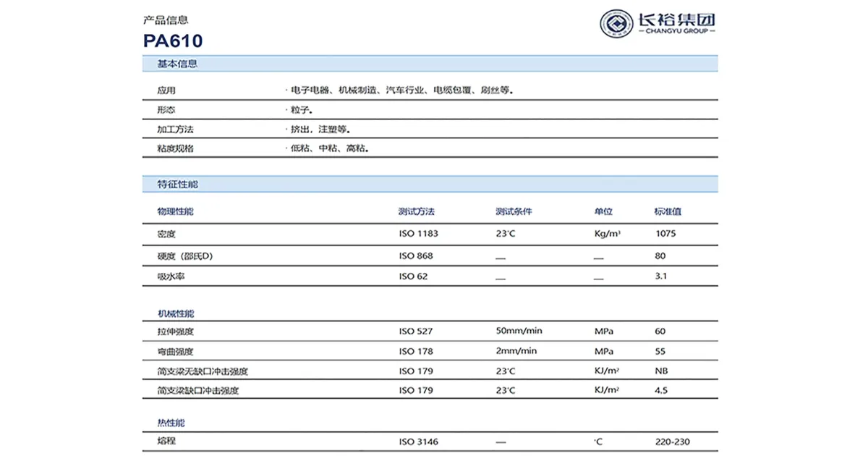Viewport: 868px width, 456px height.
Task: Click the 密度 row label
Action: (x=166, y=235)
